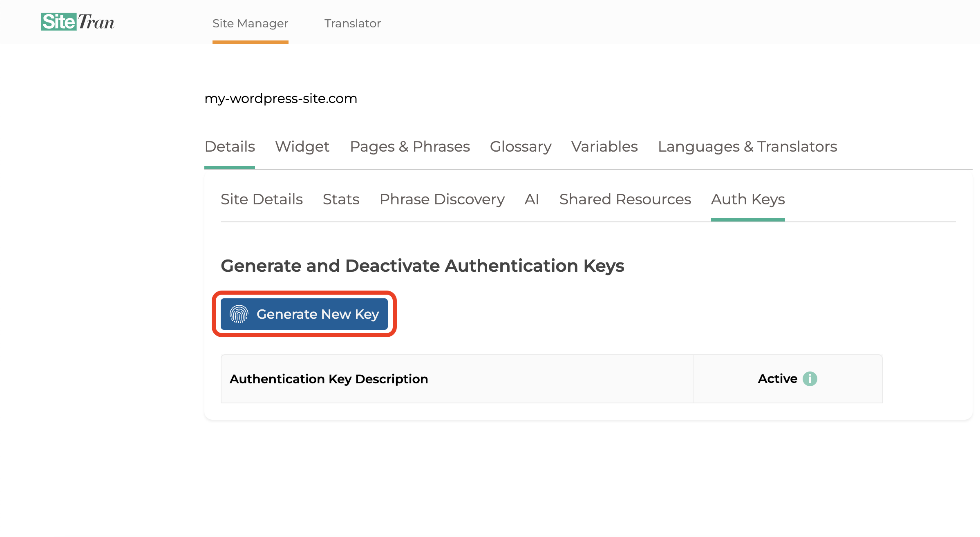This screenshot has width=980, height=537.
Task: Open the Variables tab
Action: click(604, 146)
